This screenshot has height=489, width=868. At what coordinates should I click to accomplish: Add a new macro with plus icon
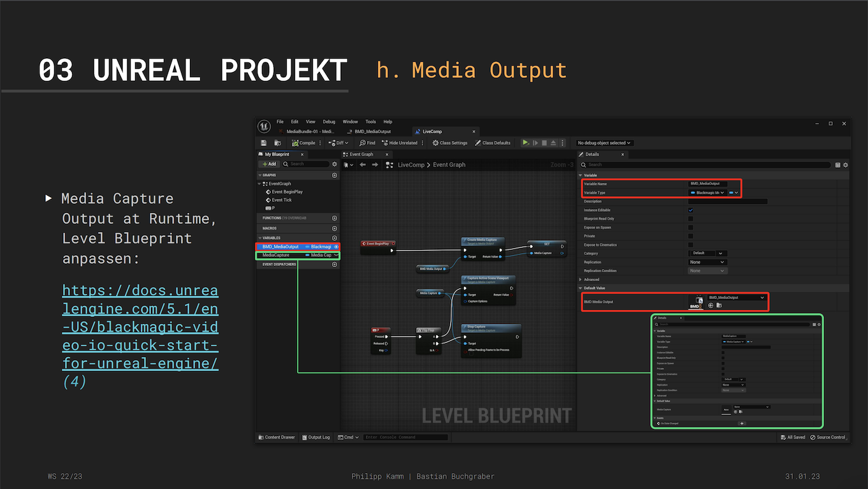tap(335, 228)
